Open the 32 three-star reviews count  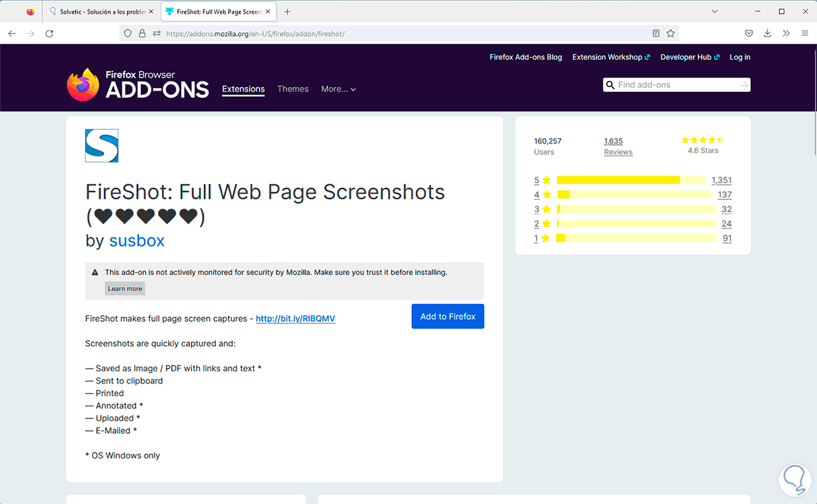pos(726,209)
